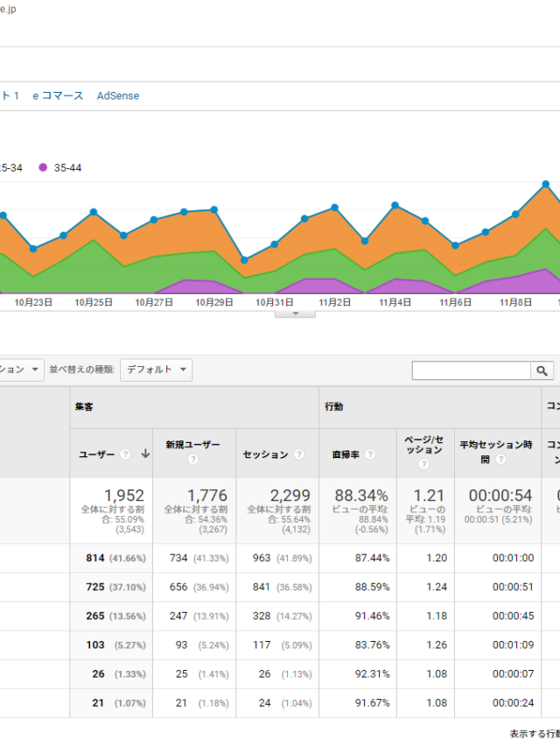
Task: Click help icon under ページ/セッション header
Action: (423, 464)
